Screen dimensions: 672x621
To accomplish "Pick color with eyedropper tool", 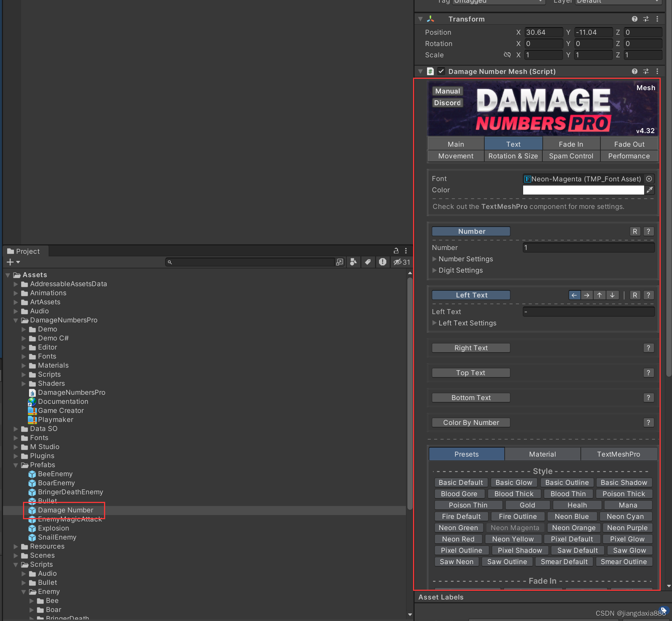I will point(650,190).
